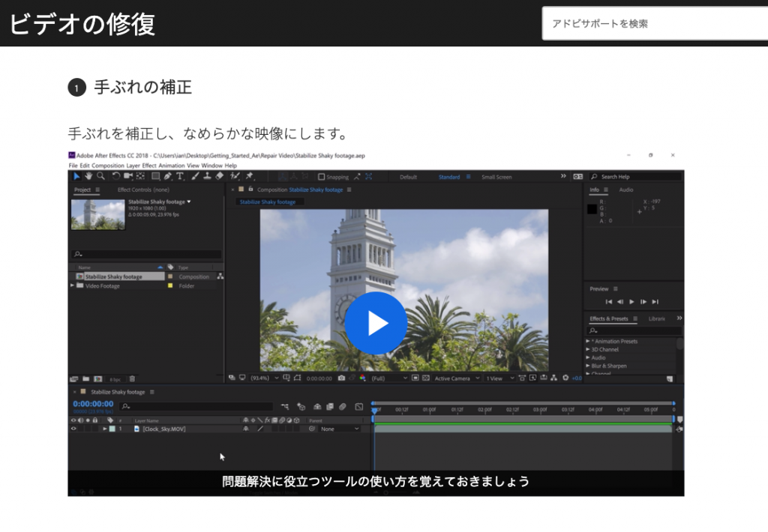Select the Clone Stamp tool

pyautogui.click(x=207, y=176)
